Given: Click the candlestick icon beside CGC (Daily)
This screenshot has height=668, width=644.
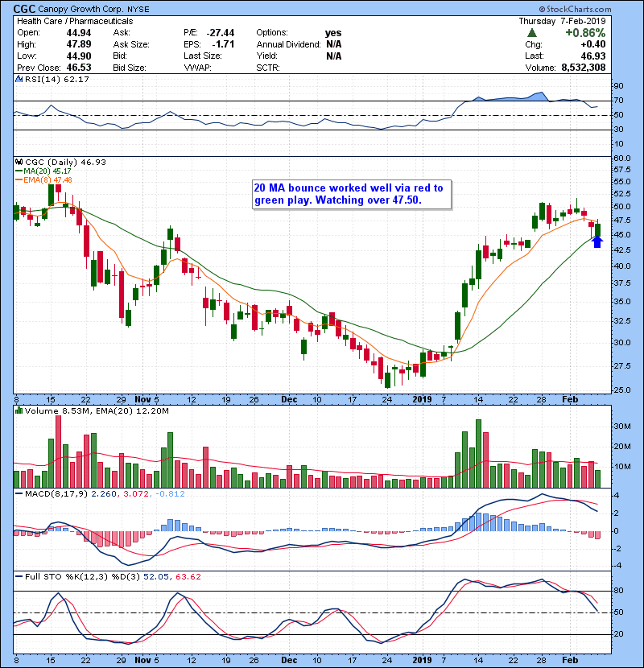Looking at the screenshot, I should click(19, 162).
